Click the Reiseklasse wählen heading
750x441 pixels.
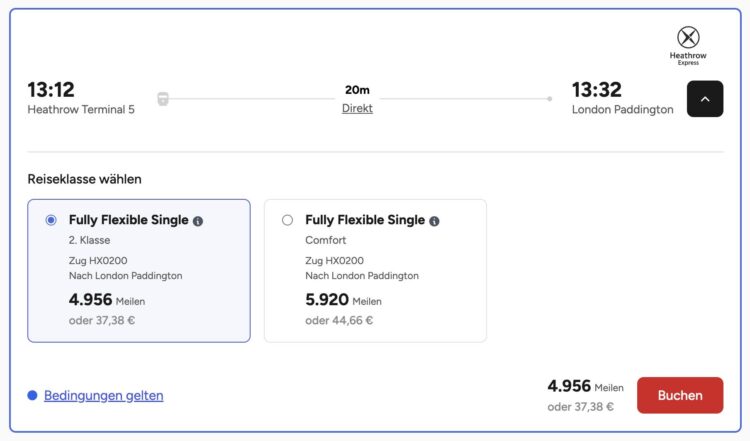(x=84, y=179)
